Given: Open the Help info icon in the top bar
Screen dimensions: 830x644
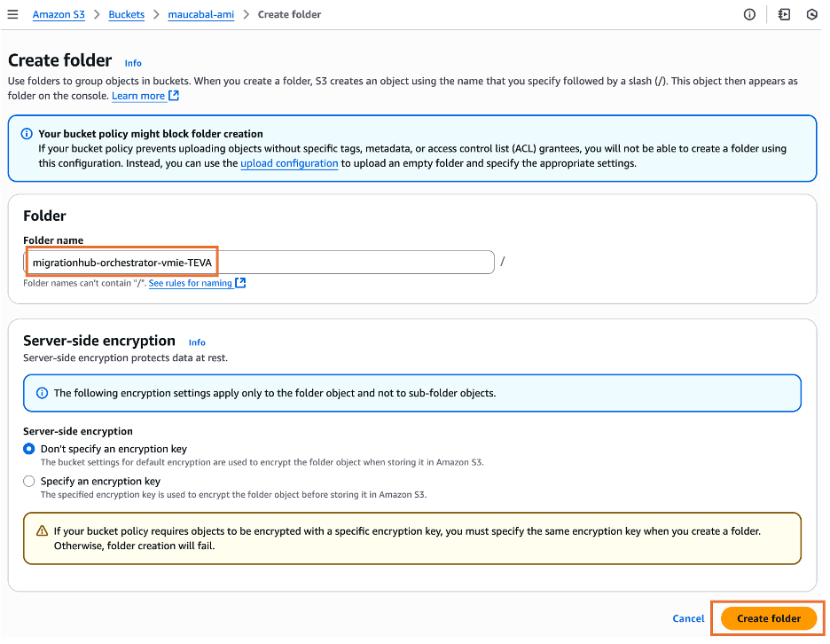Looking at the screenshot, I should point(749,14).
